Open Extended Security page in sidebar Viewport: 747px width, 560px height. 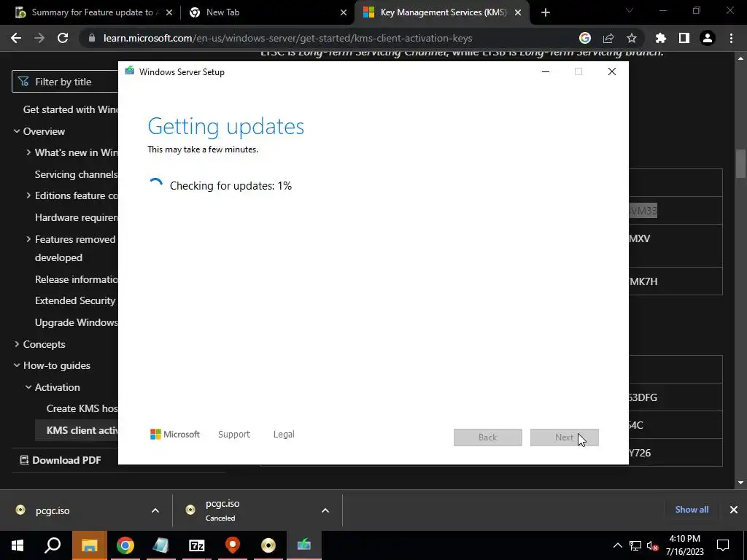tap(75, 300)
